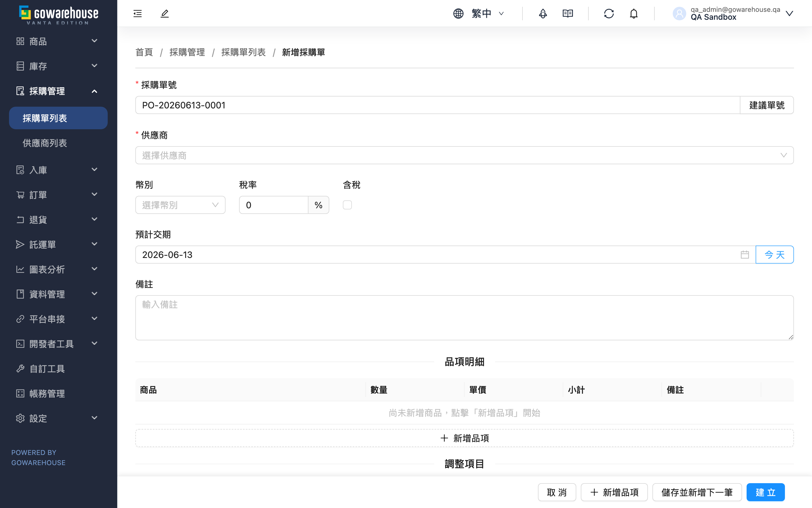Screen dimensions: 812x508
Task: Click the gowarehouse logo
Action: [58, 15]
